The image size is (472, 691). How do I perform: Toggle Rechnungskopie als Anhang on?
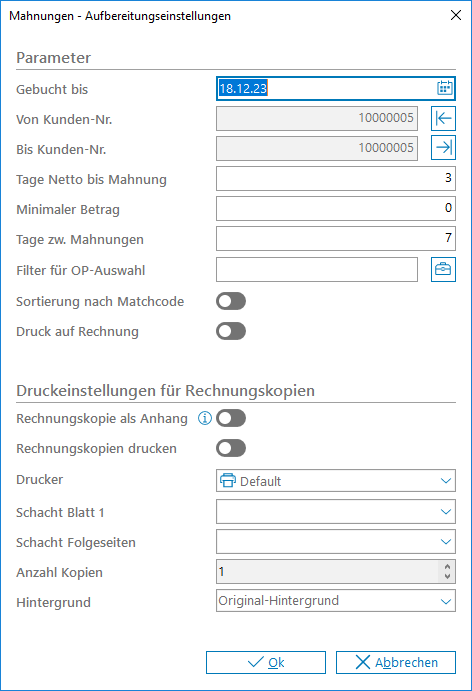pyautogui.click(x=231, y=418)
